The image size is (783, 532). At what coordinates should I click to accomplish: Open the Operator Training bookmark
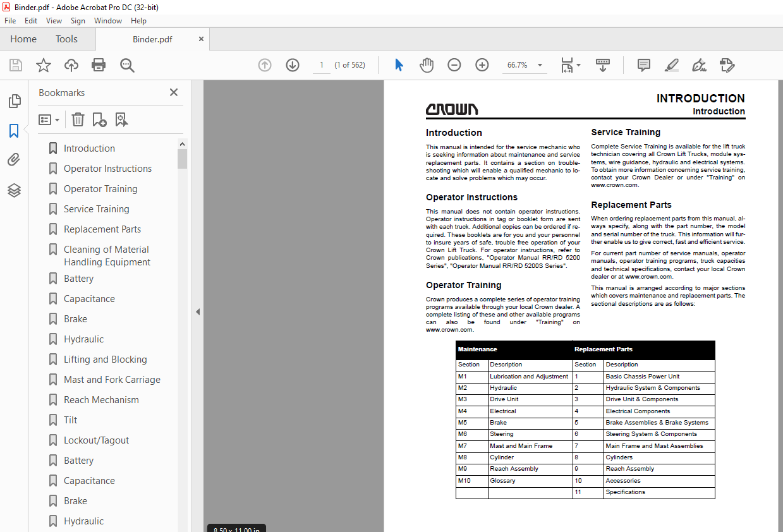coord(100,189)
